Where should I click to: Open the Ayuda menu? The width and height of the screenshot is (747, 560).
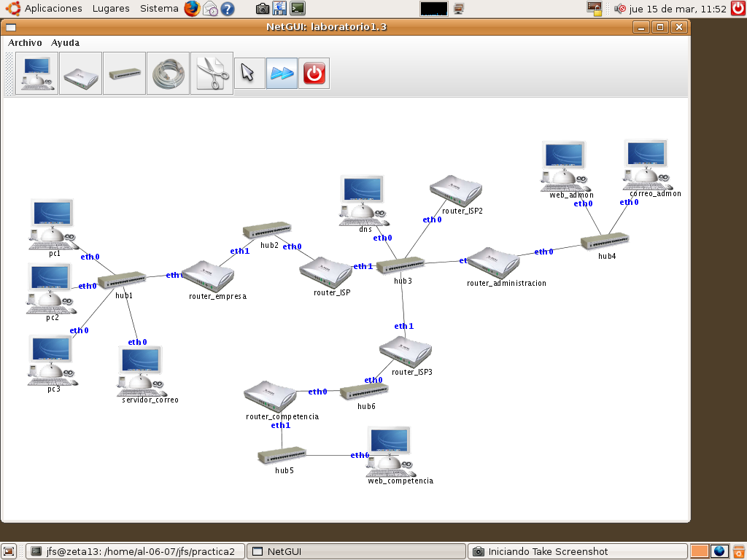point(65,43)
